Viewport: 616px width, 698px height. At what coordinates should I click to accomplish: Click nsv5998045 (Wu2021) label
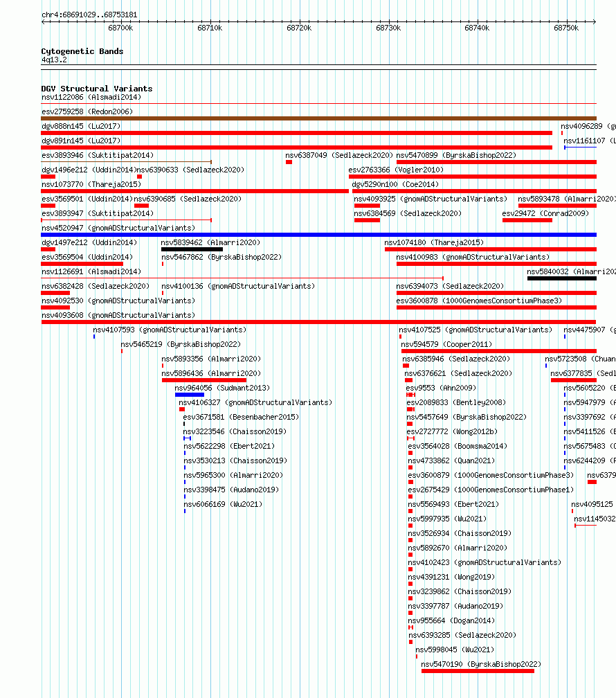455,650
